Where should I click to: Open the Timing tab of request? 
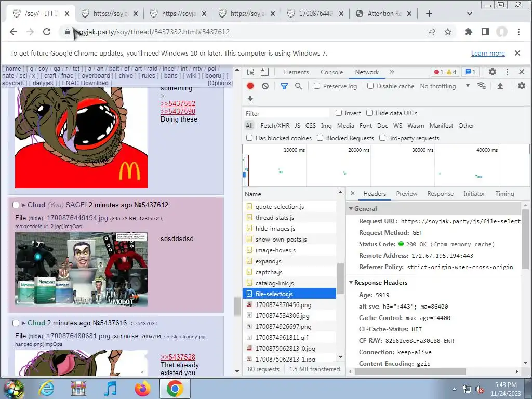coord(504,194)
